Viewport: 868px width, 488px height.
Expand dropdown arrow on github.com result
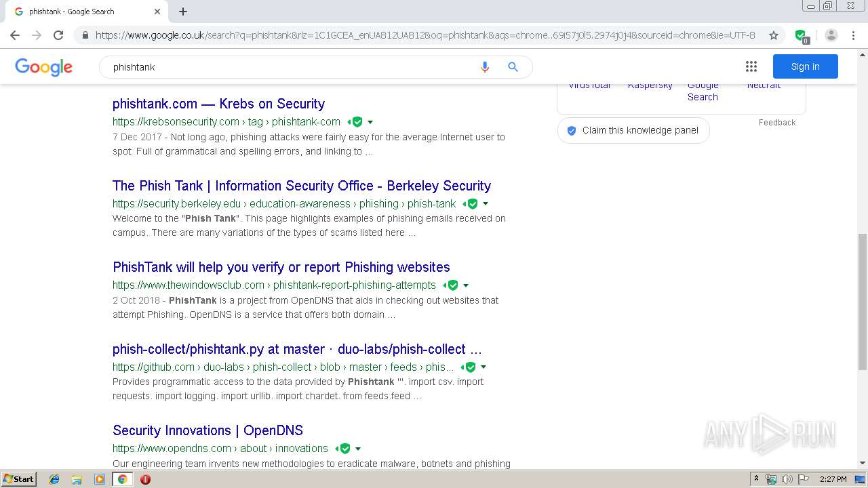tap(484, 367)
